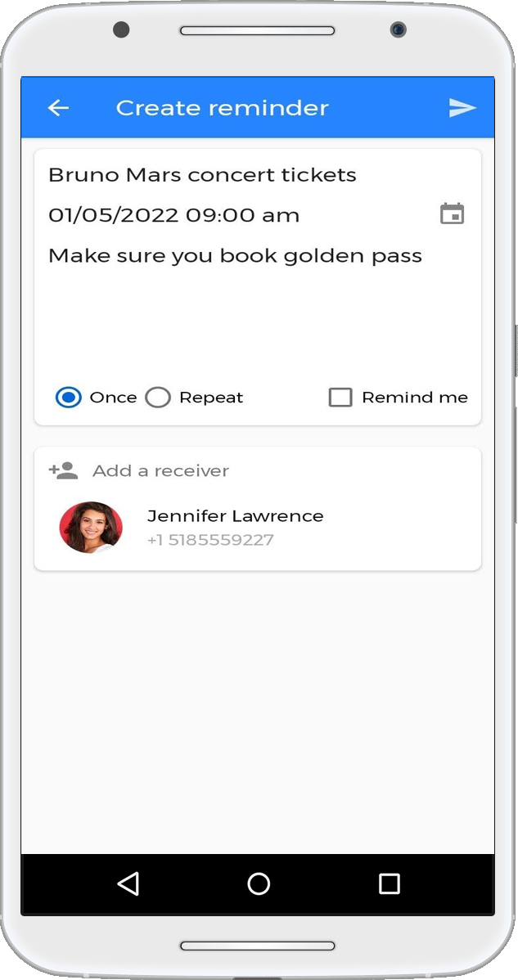The image size is (518, 980).
Task: Send the reminder with paper plane icon
Action: click(x=462, y=108)
